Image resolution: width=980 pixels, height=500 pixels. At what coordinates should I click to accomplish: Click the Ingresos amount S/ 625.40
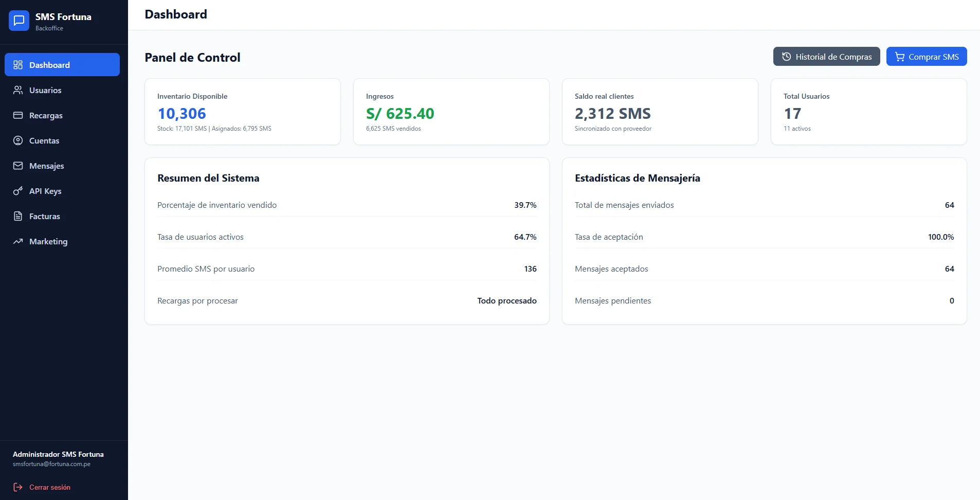pyautogui.click(x=400, y=113)
